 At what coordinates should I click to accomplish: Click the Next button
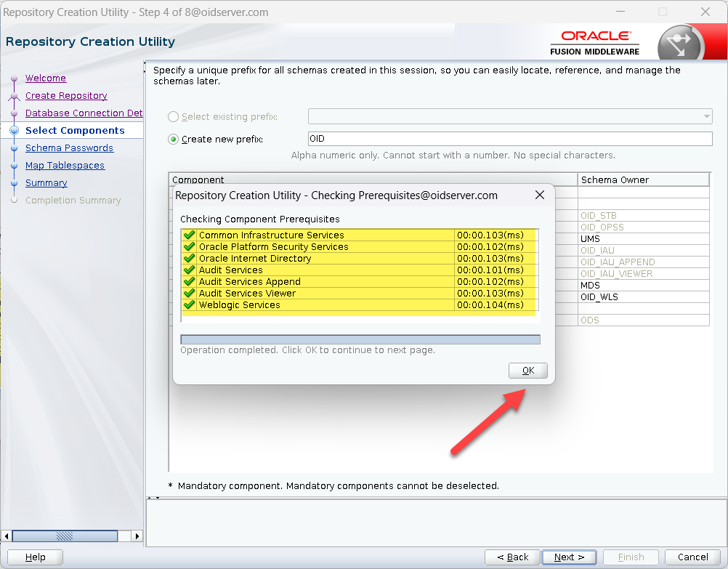569,557
